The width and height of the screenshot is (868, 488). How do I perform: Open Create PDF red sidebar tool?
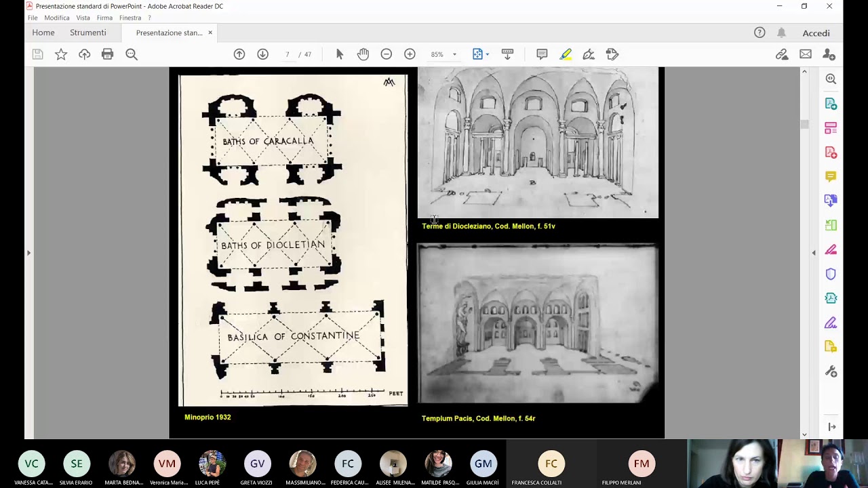831,152
